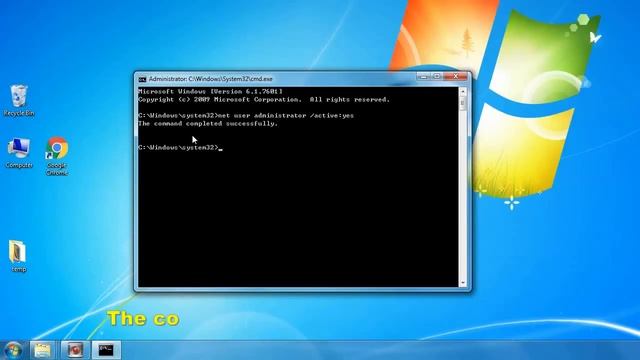Maximize the Command Prompt window
Screen dimensions: 640x360
click(x=437, y=76)
